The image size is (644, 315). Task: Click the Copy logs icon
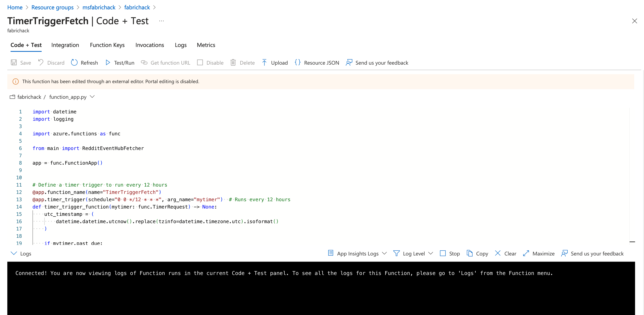(469, 253)
